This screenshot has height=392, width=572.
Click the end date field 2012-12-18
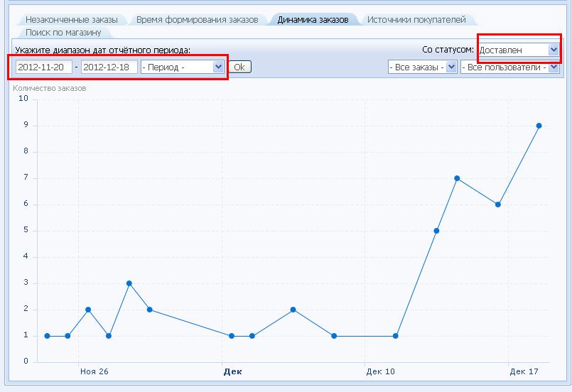pos(109,67)
